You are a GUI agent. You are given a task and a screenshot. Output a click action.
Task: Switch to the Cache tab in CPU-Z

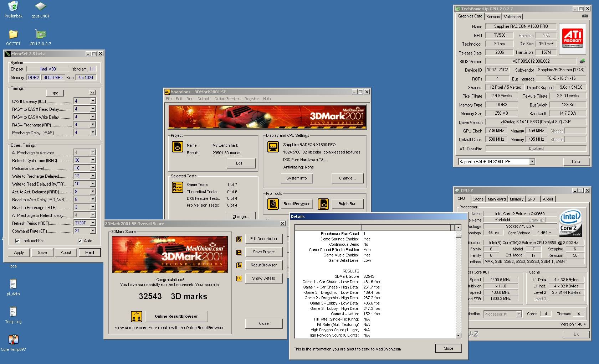(x=478, y=199)
